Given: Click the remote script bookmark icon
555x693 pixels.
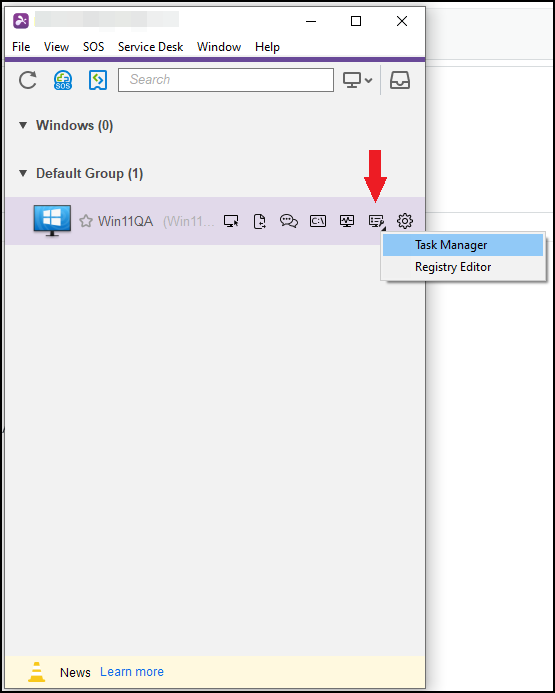Looking at the screenshot, I should 98,80.
